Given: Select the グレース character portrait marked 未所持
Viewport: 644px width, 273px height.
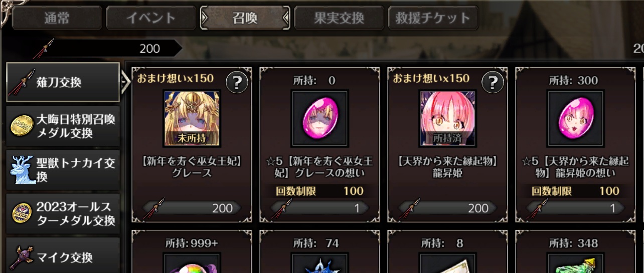Looking at the screenshot, I should coord(192,118).
